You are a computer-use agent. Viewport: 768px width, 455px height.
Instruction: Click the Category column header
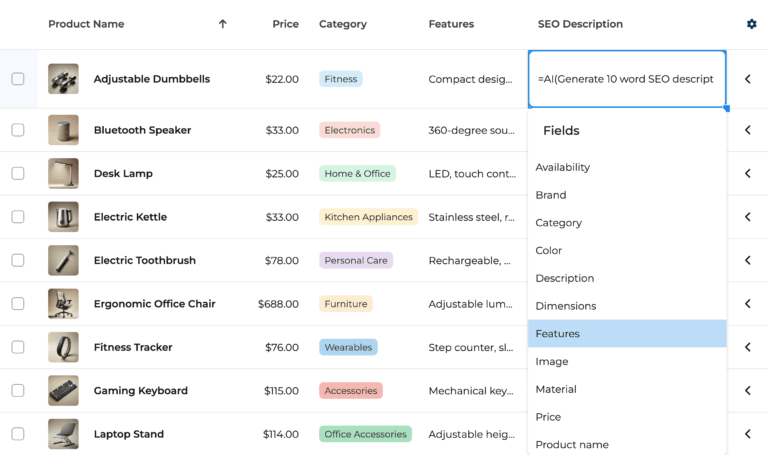pos(343,24)
